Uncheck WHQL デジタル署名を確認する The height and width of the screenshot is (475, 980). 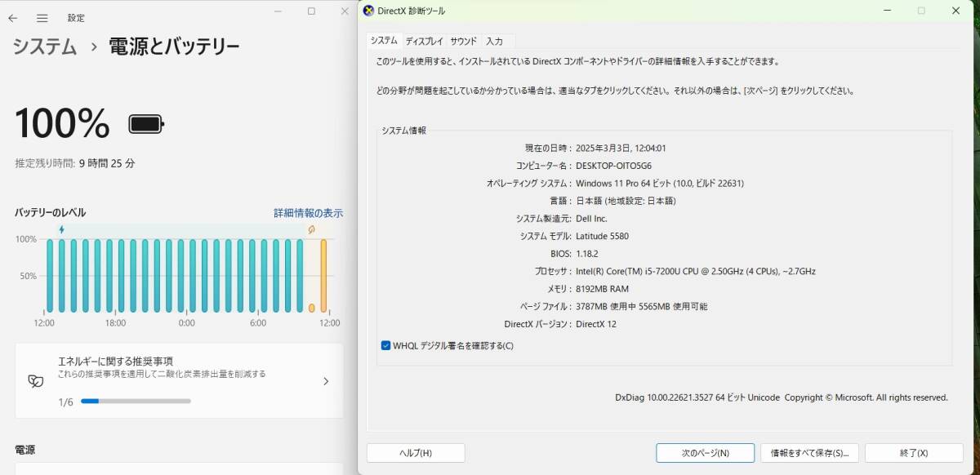point(384,345)
